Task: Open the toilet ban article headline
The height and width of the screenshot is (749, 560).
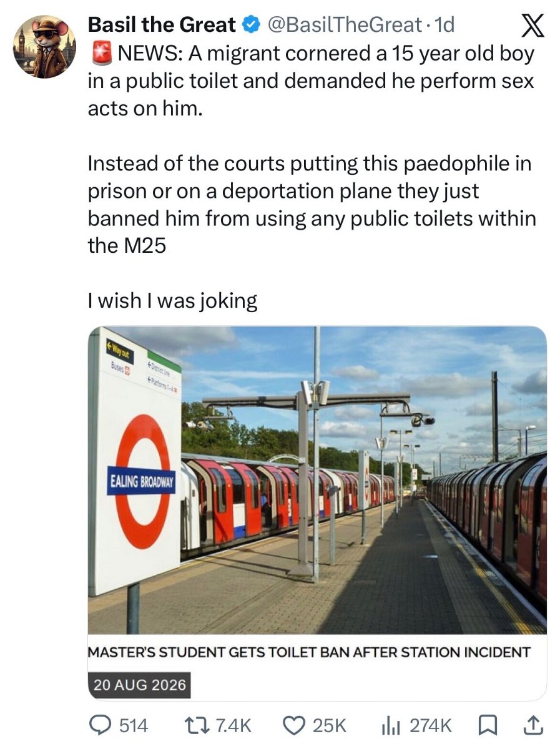Action: 309,652
